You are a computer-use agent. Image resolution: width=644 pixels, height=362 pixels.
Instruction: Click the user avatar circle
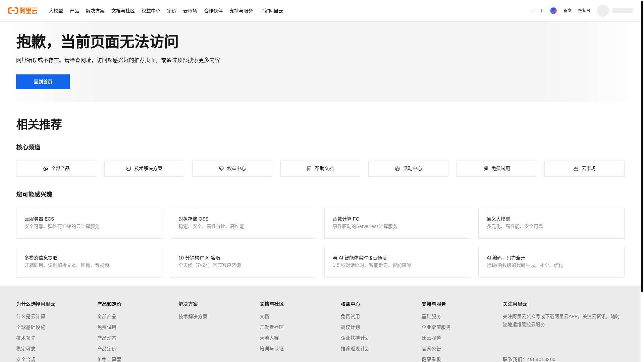pyautogui.click(x=603, y=11)
